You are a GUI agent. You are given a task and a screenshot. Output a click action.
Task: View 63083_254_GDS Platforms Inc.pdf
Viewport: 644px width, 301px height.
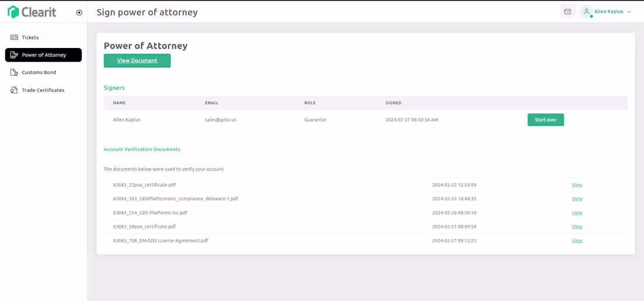click(x=577, y=213)
